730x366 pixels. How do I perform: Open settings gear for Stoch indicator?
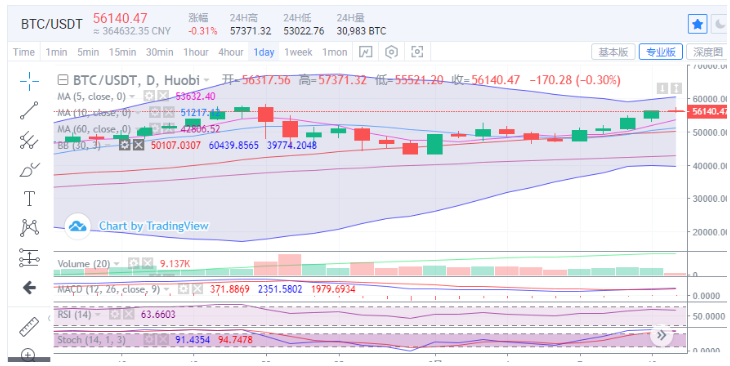click(149, 339)
